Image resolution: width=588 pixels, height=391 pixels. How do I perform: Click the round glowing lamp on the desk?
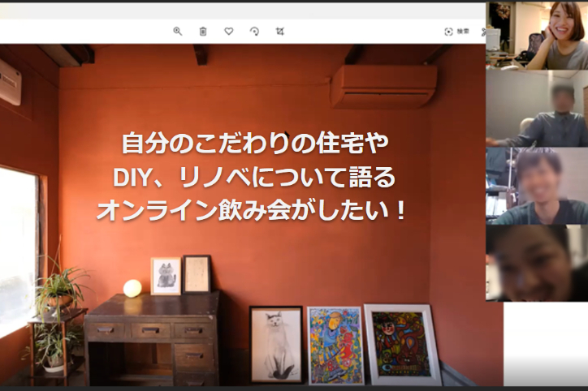coord(132,288)
